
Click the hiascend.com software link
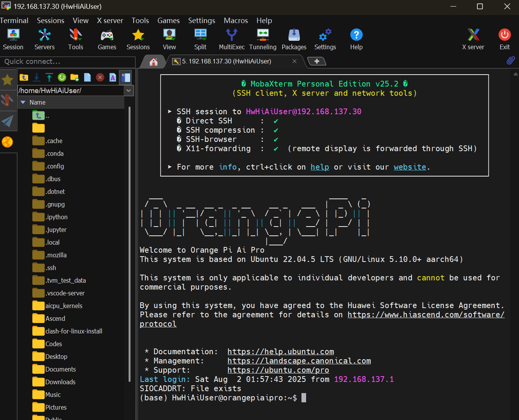425,315
